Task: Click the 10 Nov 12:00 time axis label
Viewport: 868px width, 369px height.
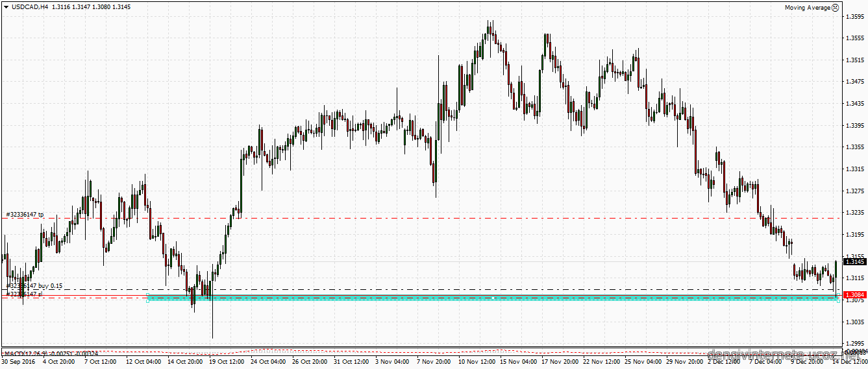Action: click(x=477, y=361)
